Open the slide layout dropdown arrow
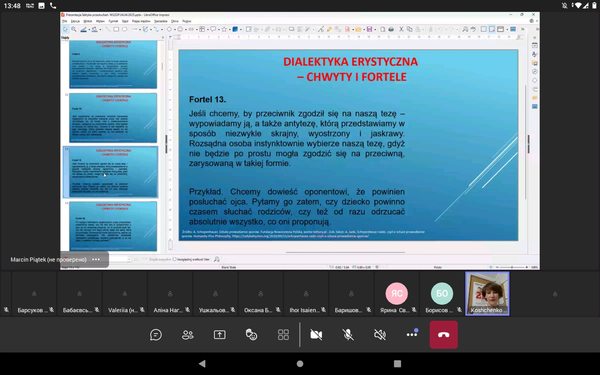 (506, 29)
